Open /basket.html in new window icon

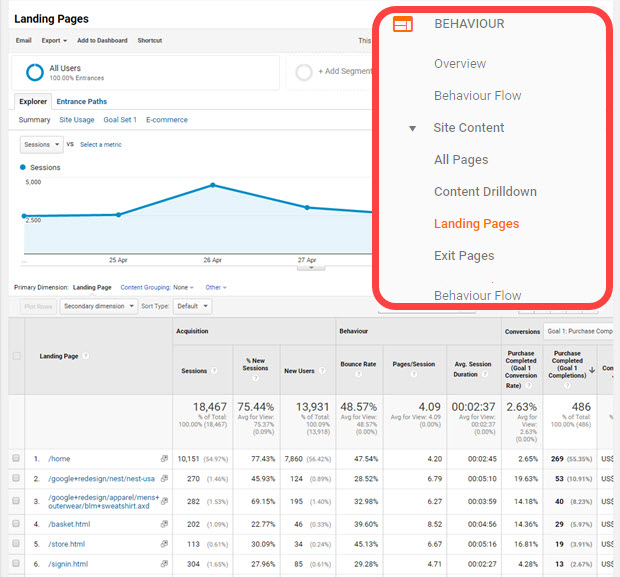(x=162, y=523)
